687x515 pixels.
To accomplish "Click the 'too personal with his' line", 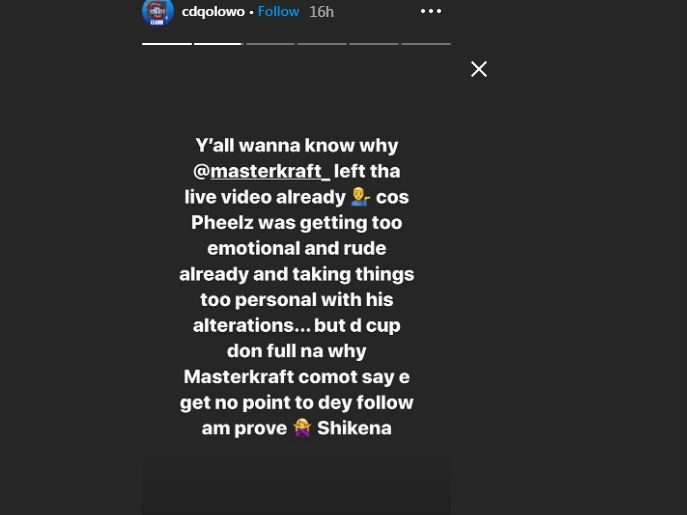I will [x=297, y=299].
